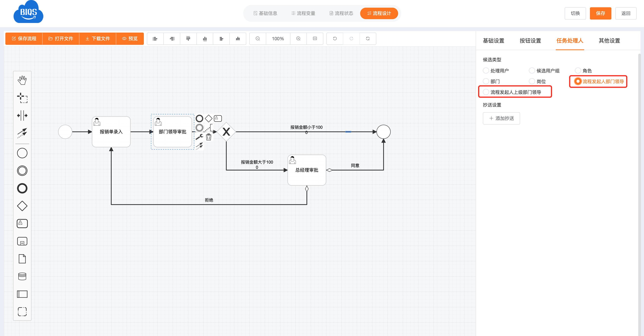Click the orange 保存 button
This screenshot has height=336, width=644.
600,13
